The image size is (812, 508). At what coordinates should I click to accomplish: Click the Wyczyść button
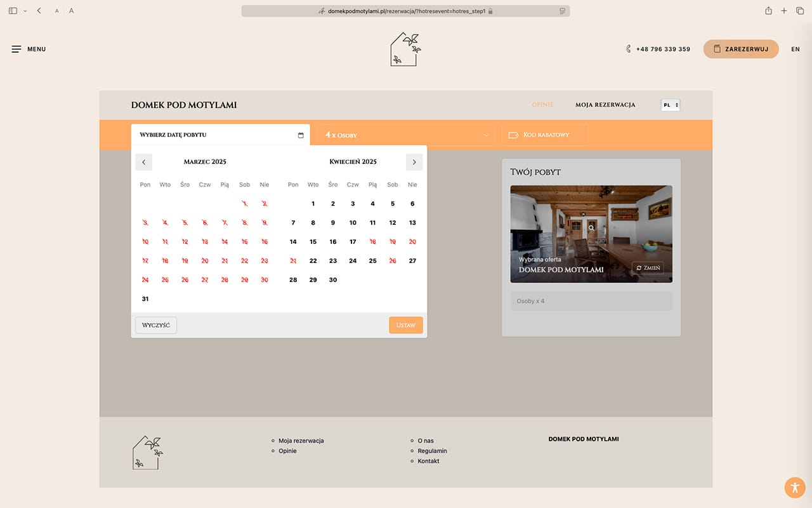[156, 325]
